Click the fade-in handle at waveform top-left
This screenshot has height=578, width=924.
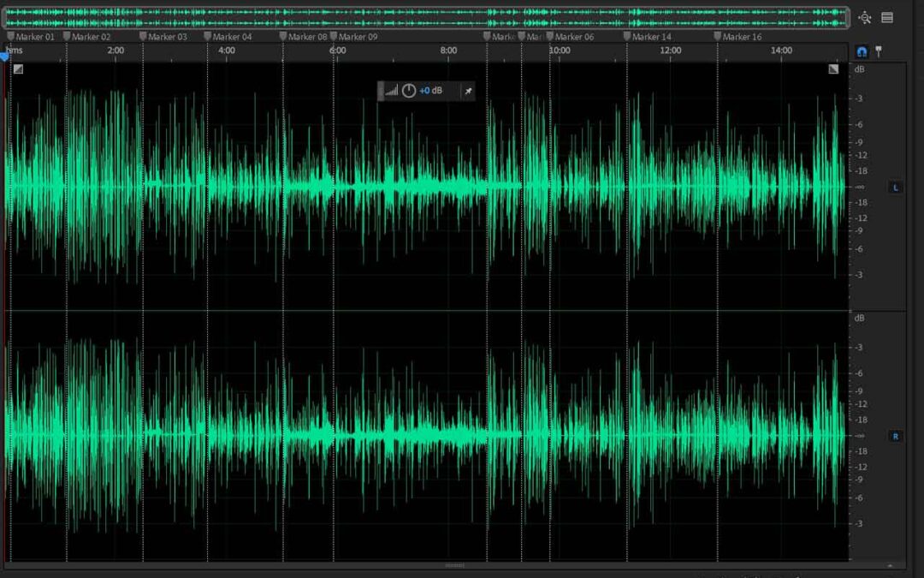[18, 69]
